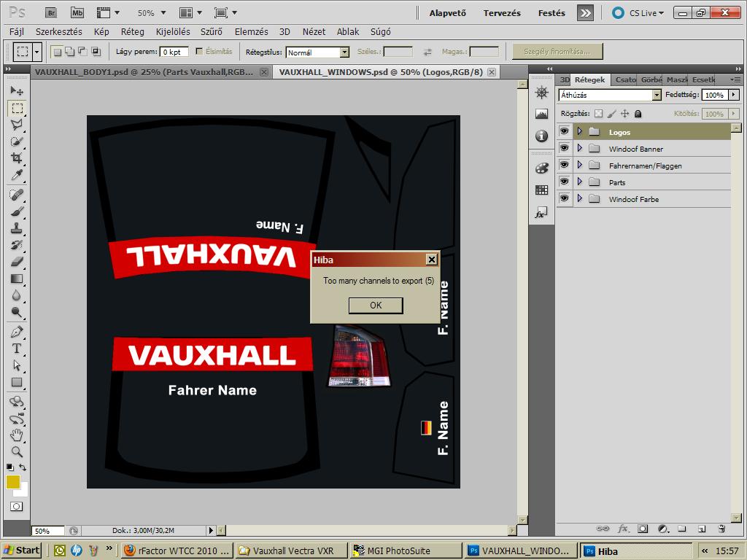The image size is (747, 560).
Task: Select the Eyedropper tool
Action: (x=17, y=175)
